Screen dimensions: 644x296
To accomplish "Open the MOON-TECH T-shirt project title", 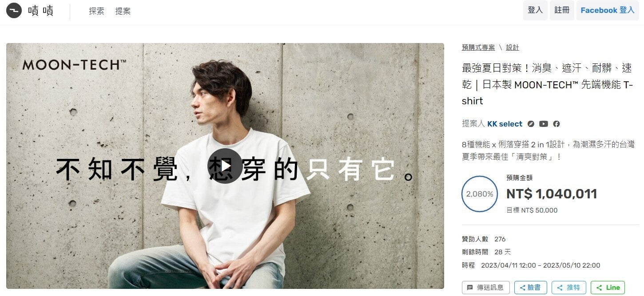I will point(547,84).
